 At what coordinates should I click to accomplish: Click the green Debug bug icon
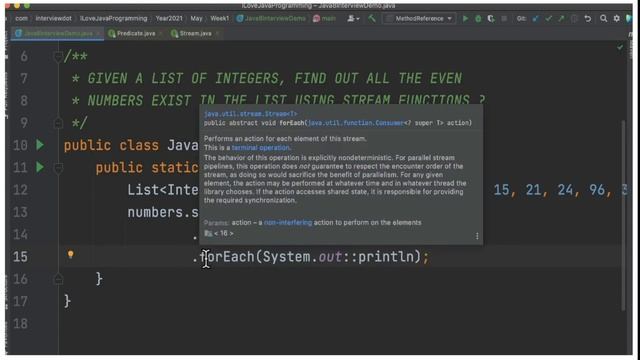[x=478, y=19]
